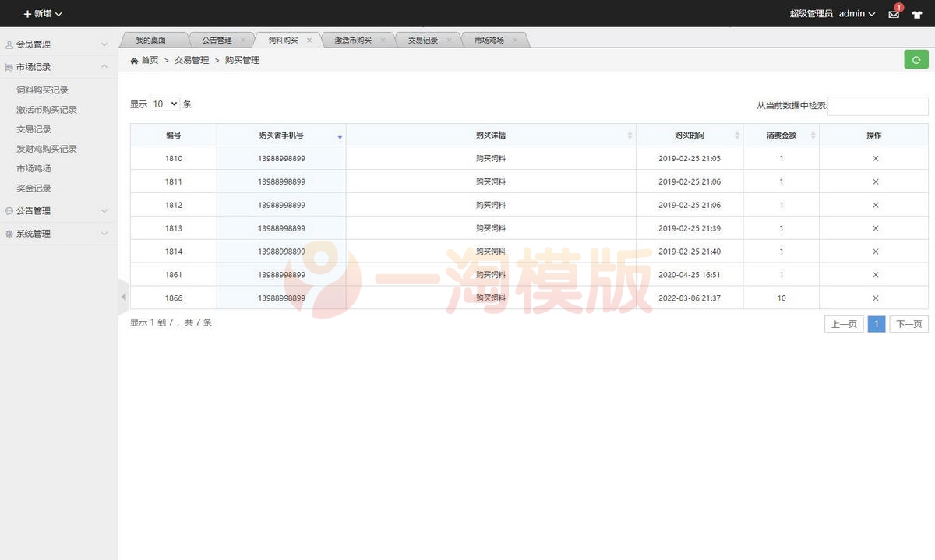Viewport: 935px width, 560px height.
Task: Open 发财鸡购买记录 in sidebar
Action: point(47,149)
